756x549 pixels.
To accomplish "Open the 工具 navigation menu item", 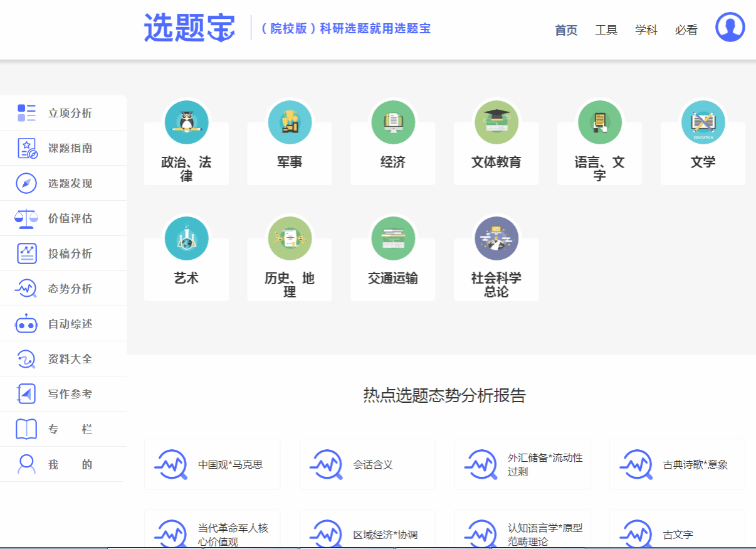I will (606, 30).
